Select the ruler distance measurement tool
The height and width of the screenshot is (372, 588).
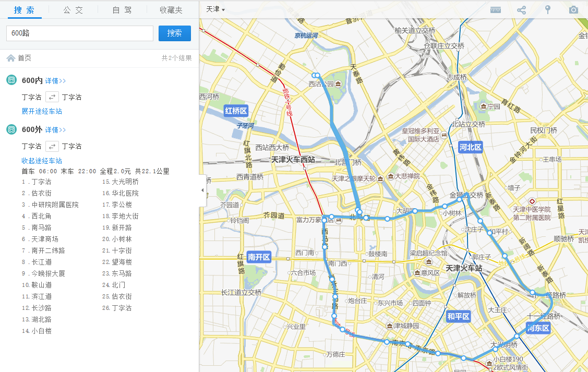pyautogui.click(x=495, y=10)
